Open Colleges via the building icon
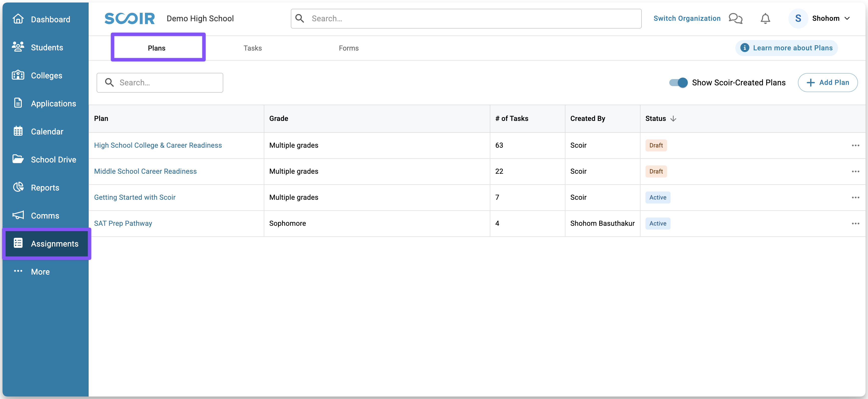The height and width of the screenshot is (399, 868). click(x=18, y=75)
